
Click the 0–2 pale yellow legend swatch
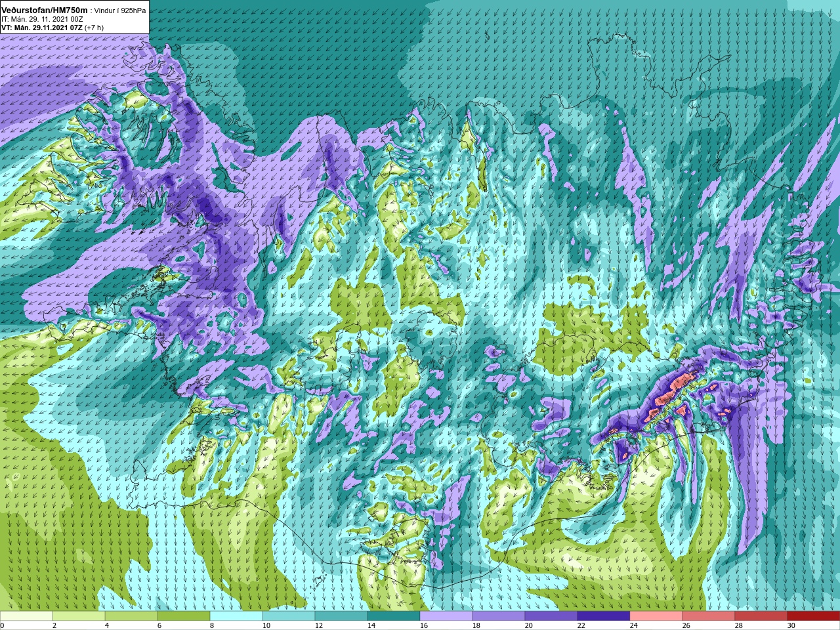[26, 616]
